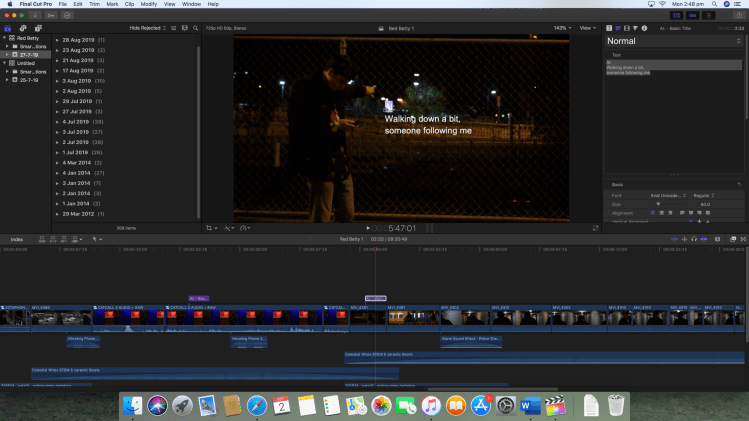Click the Share export icon
Viewport: 749px width, 421px height.
(x=739, y=16)
